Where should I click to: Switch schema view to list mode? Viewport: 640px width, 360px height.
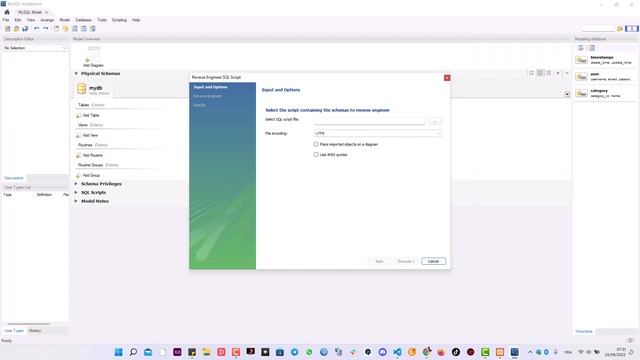(x=549, y=73)
